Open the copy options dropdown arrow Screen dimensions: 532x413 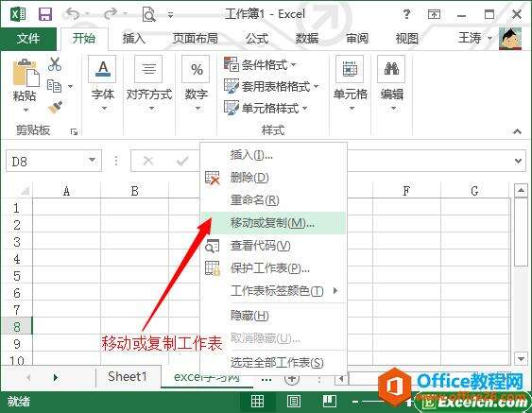pos(70,87)
